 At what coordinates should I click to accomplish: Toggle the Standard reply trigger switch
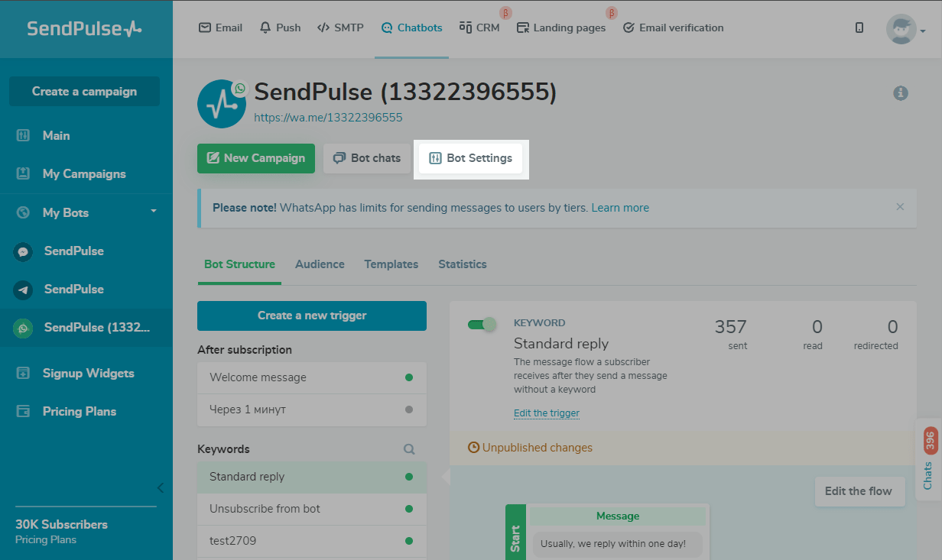coord(482,325)
